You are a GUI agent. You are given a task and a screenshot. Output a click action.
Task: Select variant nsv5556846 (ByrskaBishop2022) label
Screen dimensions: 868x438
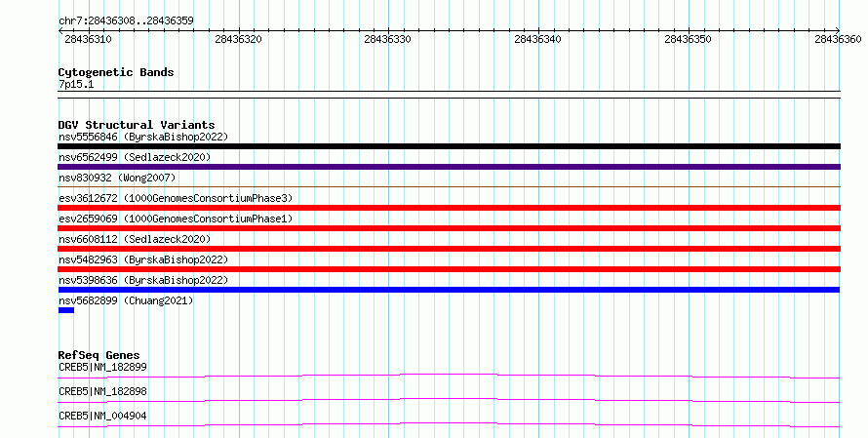click(x=142, y=137)
